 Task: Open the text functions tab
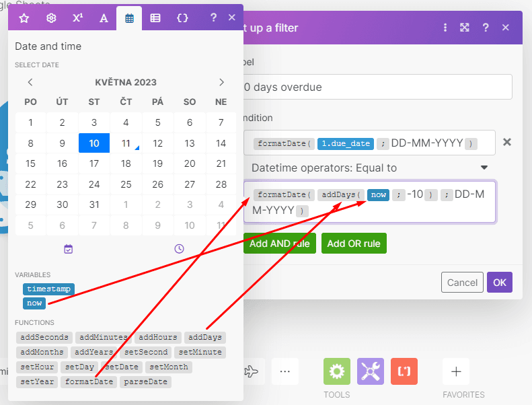104,18
